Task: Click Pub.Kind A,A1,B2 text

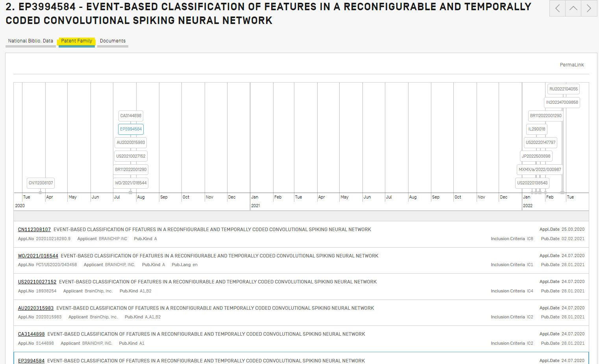Action: click(143, 317)
